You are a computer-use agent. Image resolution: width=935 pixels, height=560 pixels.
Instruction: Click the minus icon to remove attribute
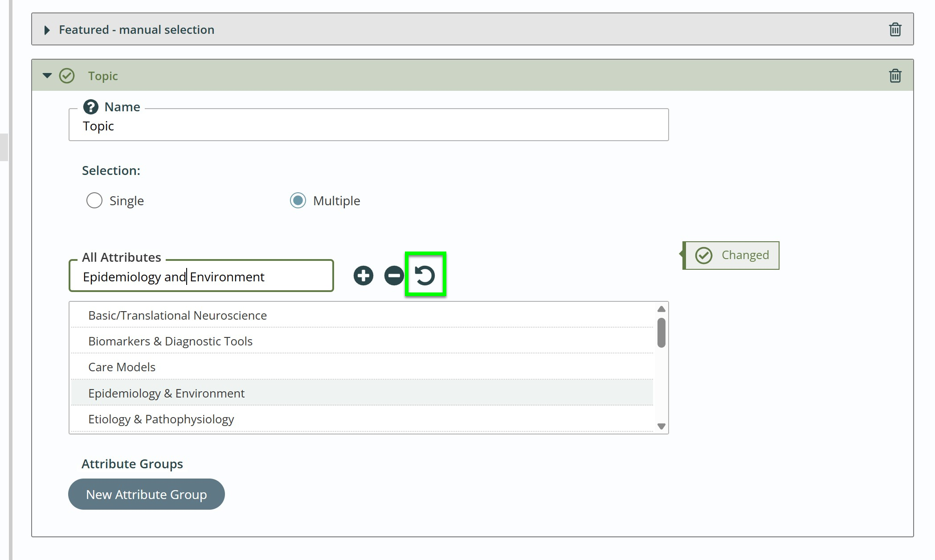coord(394,276)
